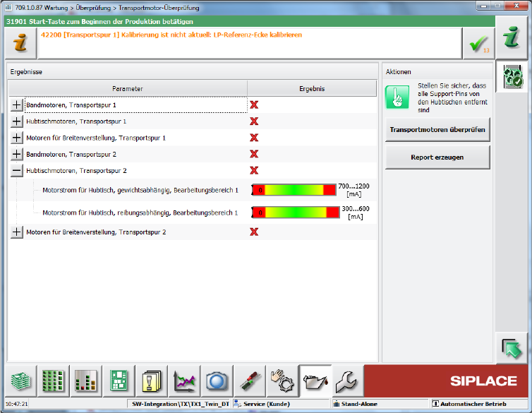532x413 pixels.
Task: Click the SIPLACE logo banner
Action: [446, 381]
